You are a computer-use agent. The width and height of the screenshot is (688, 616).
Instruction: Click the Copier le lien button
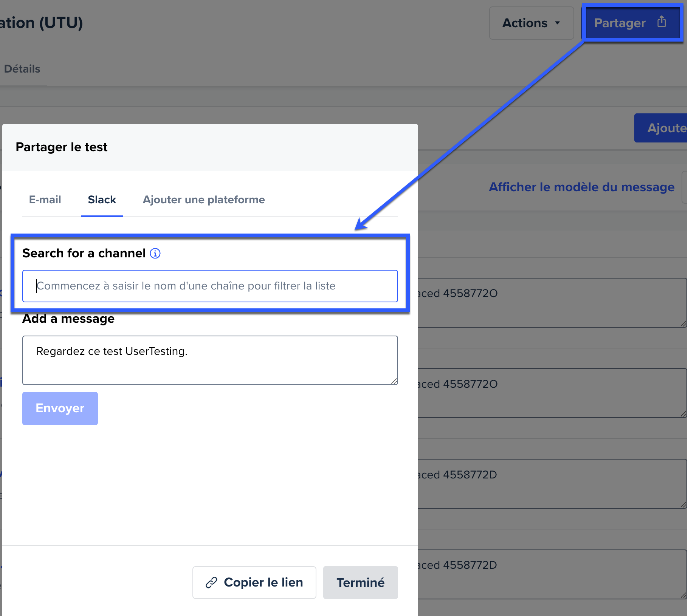[254, 582]
